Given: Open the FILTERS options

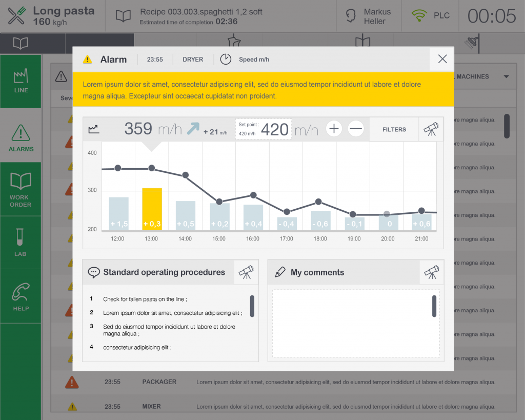Looking at the screenshot, I should point(394,130).
